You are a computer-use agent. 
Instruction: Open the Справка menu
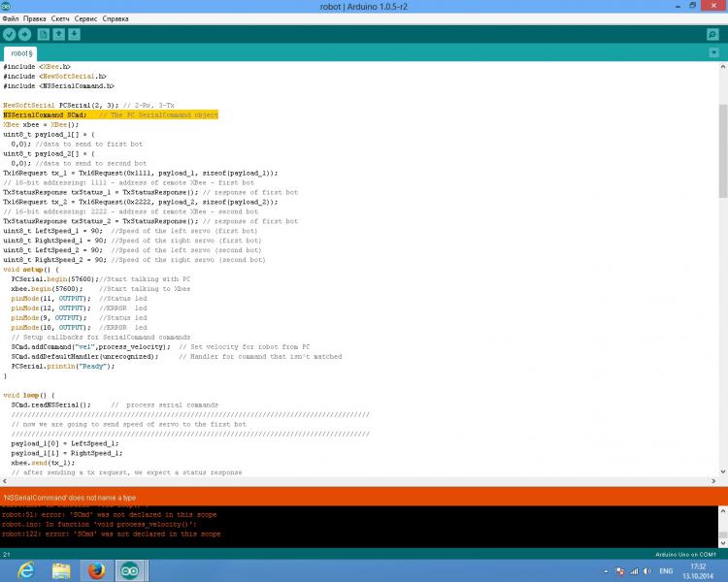click(x=116, y=18)
